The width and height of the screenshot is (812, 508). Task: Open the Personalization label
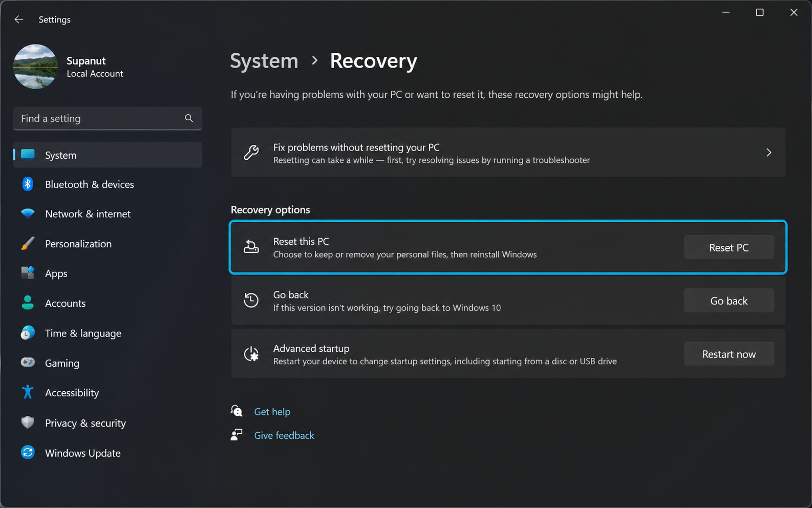point(78,244)
